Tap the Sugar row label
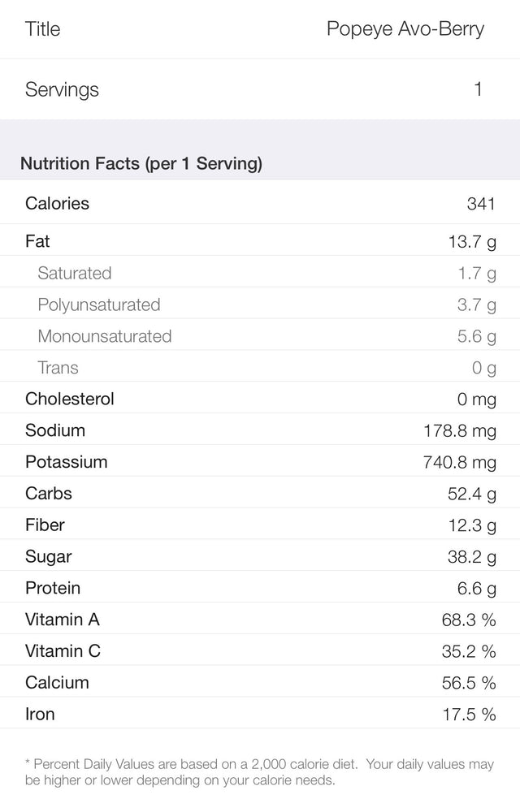Image resolution: width=520 pixels, height=812 pixels. [x=48, y=557]
